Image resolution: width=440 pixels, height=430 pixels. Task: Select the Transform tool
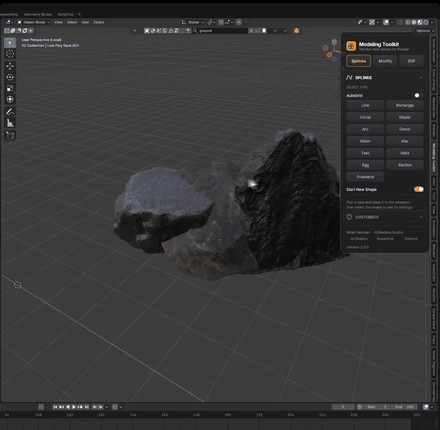(10, 99)
